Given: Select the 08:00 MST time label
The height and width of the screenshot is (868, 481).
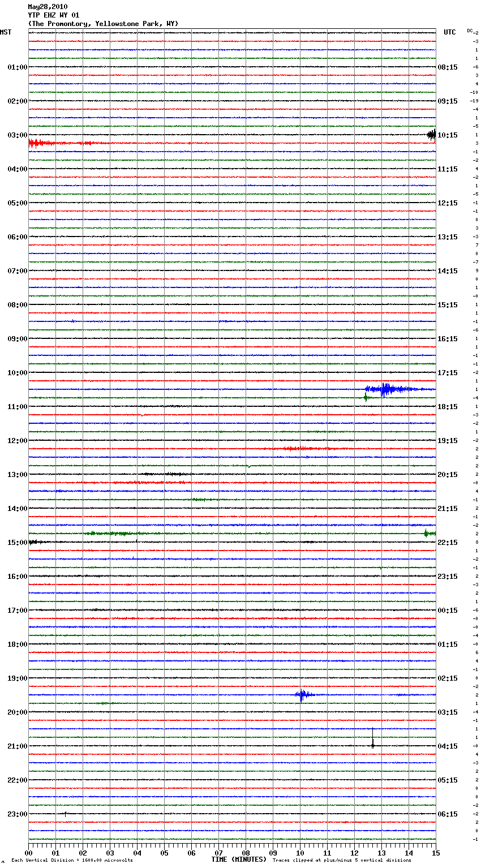Looking at the screenshot, I should click(18, 305).
